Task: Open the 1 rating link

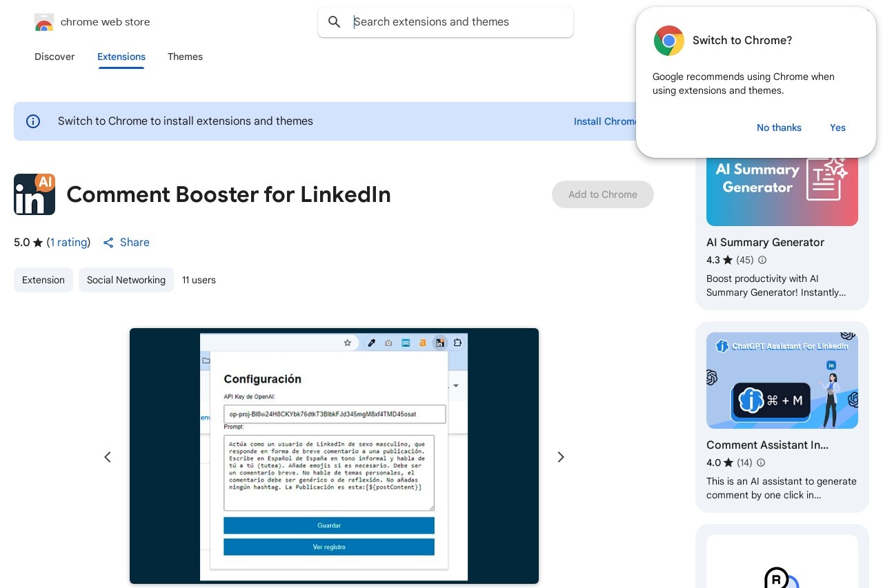Action: pyautogui.click(x=69, y=243)
